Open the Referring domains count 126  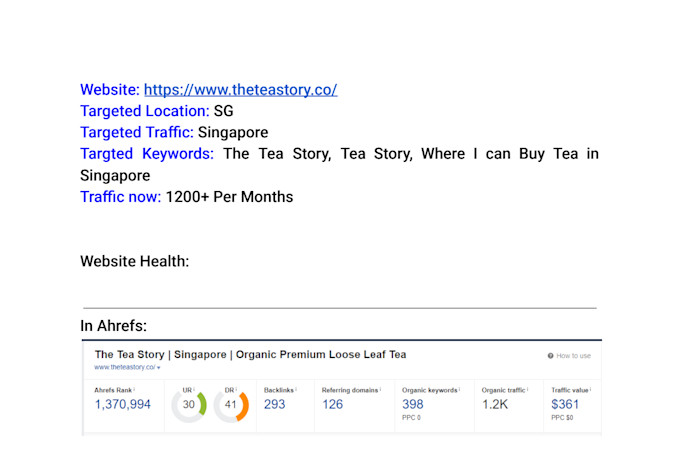[333, 404]
